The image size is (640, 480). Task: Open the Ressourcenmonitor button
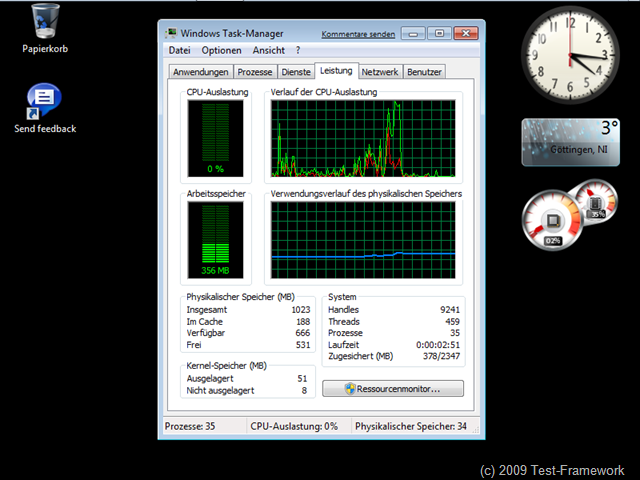393,389
